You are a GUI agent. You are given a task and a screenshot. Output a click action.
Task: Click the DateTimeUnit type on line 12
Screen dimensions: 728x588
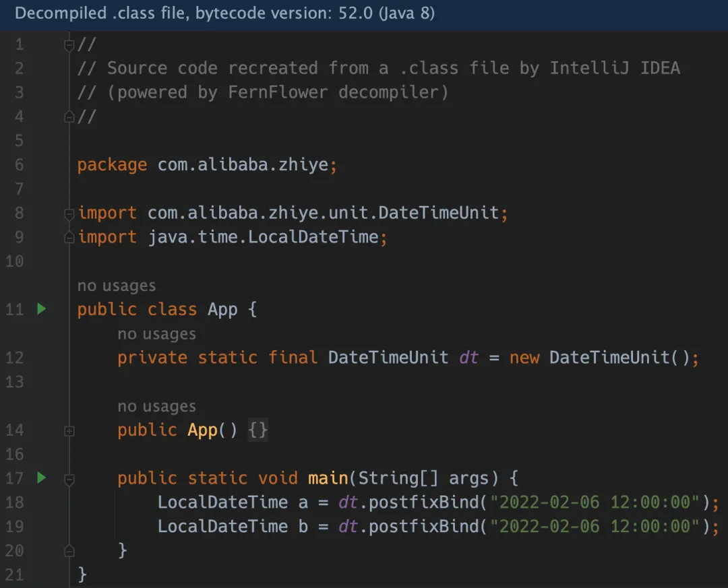coord(388,358)
